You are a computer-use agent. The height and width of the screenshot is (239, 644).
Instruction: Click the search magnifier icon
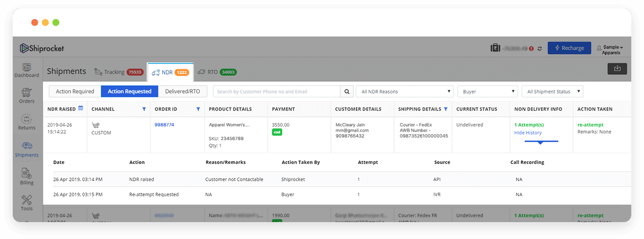[x=347, y=91]
